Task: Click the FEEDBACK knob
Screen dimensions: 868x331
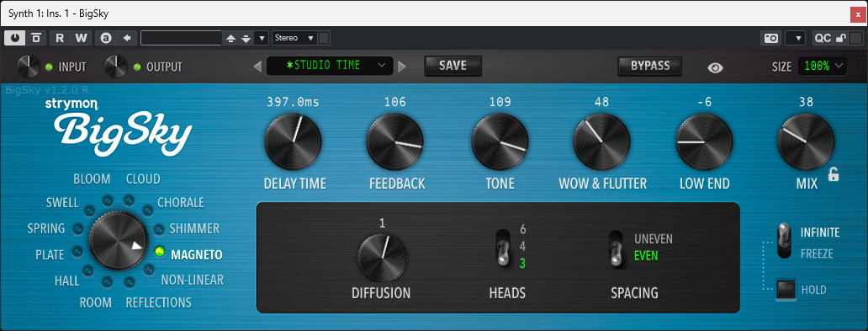Action: tap(395, 142)
